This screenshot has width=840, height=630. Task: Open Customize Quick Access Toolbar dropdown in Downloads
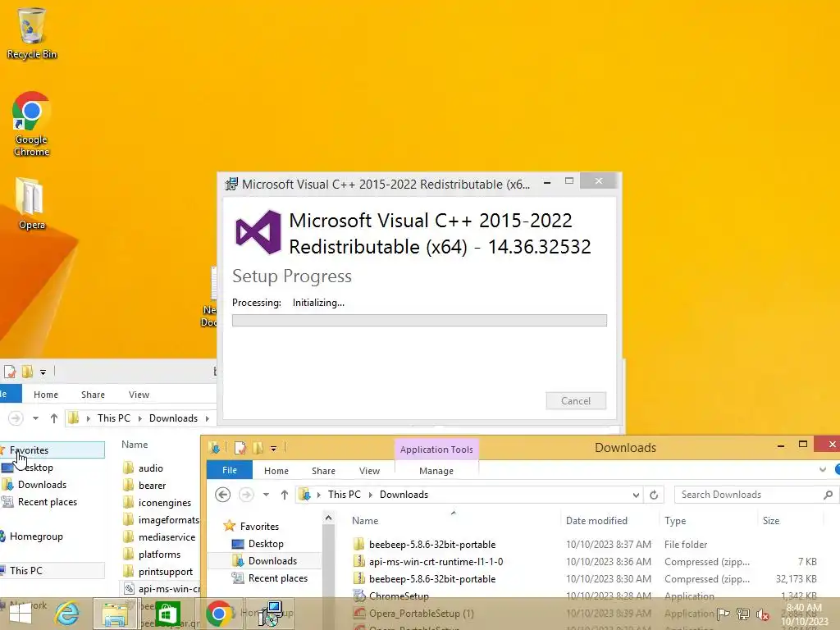(x=273, y=448)
